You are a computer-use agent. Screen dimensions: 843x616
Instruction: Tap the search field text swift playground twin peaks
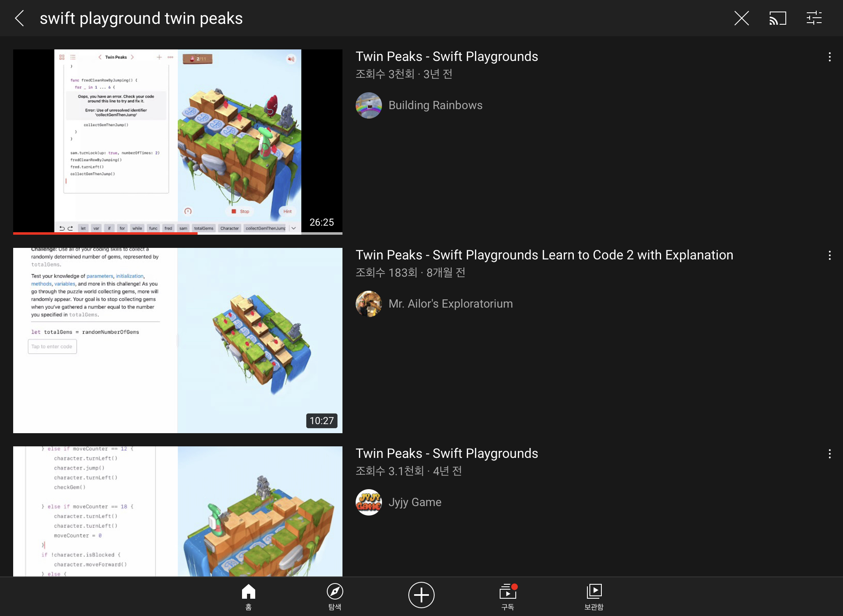141,19
